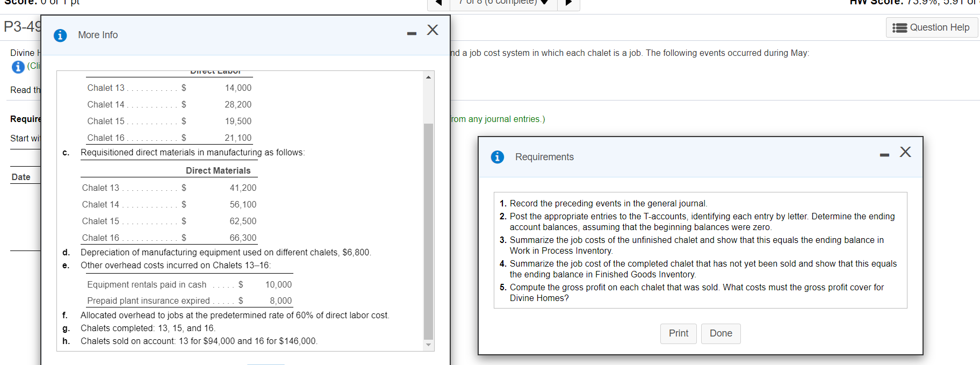Click the scroll down arrow in More Info
Viewport: 980px width, 365px height.
tap(428, 345)
